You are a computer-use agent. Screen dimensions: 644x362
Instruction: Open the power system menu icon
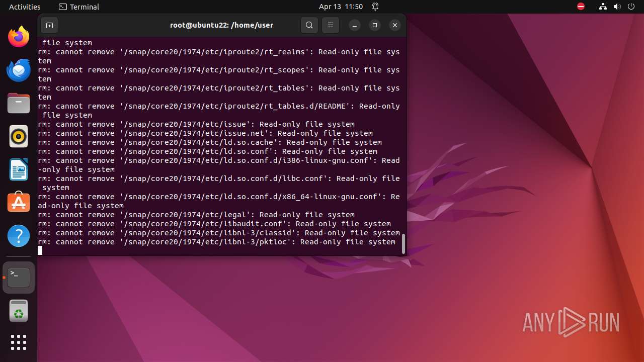(x=631, y=7)
